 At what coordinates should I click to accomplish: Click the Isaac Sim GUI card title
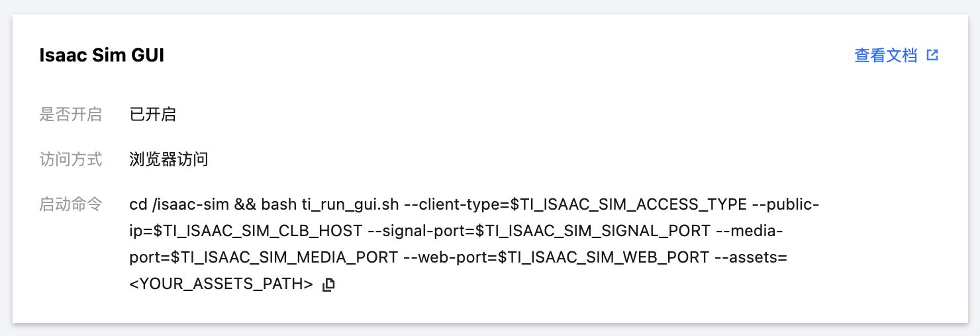(x=101, y=56)
